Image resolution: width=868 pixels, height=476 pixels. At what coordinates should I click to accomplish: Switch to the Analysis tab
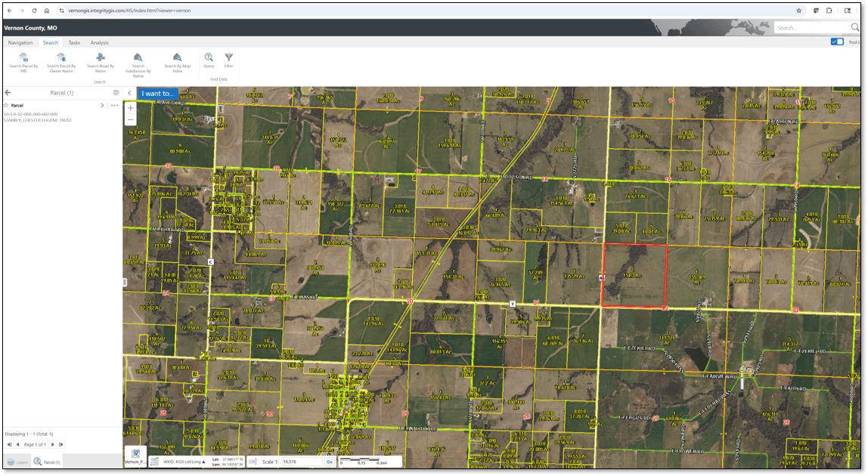click(99, 42)
